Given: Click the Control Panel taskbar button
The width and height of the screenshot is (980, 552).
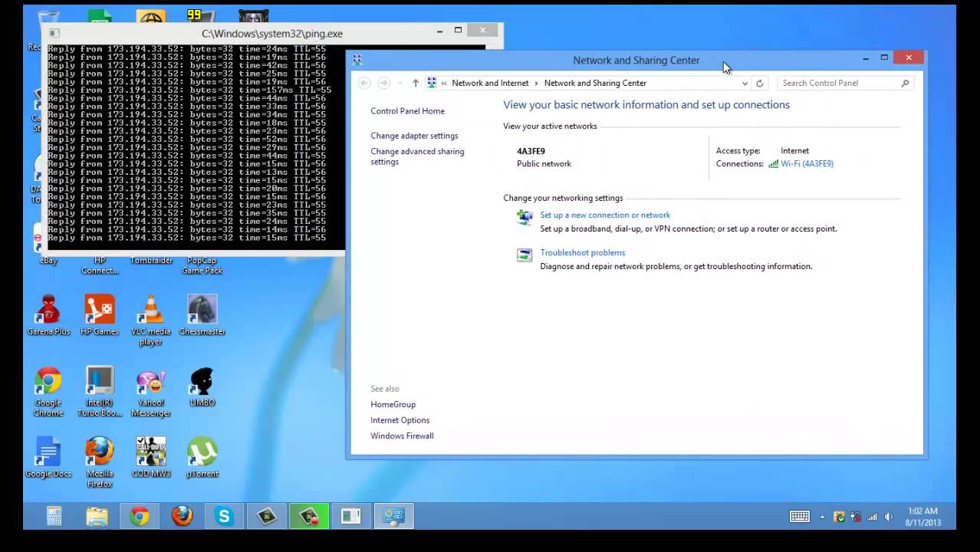Looking at the screenshot, I should [393, 516].
